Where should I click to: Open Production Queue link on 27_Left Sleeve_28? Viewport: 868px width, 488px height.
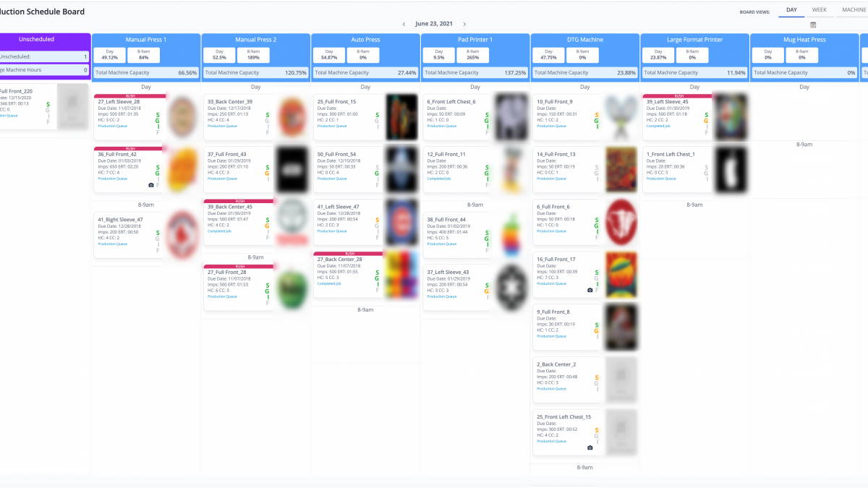[112, 126]
